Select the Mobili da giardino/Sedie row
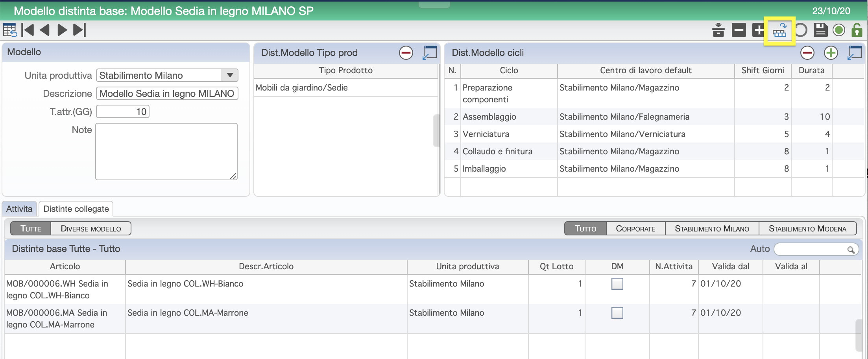The width and height of the screenshot is (868, 359). coord(346,88)
